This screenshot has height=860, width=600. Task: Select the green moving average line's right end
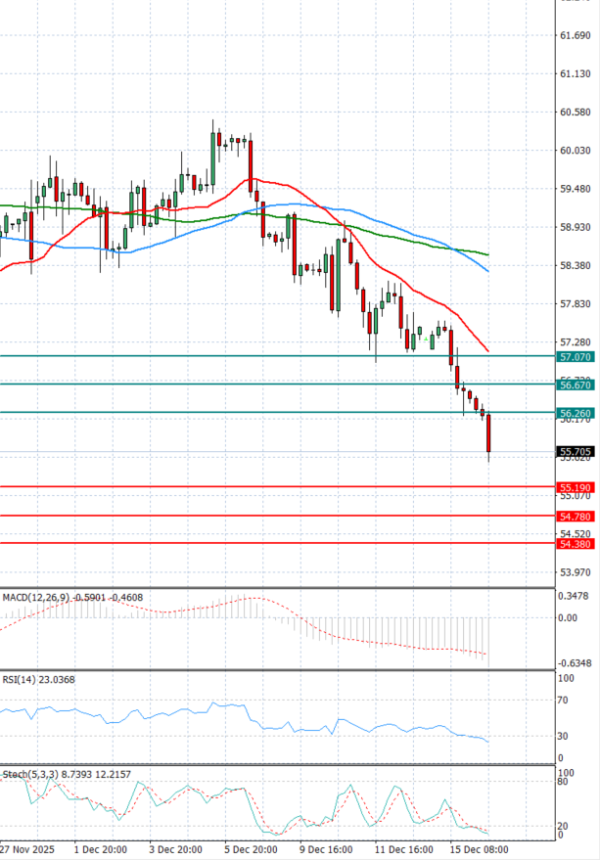486,254
